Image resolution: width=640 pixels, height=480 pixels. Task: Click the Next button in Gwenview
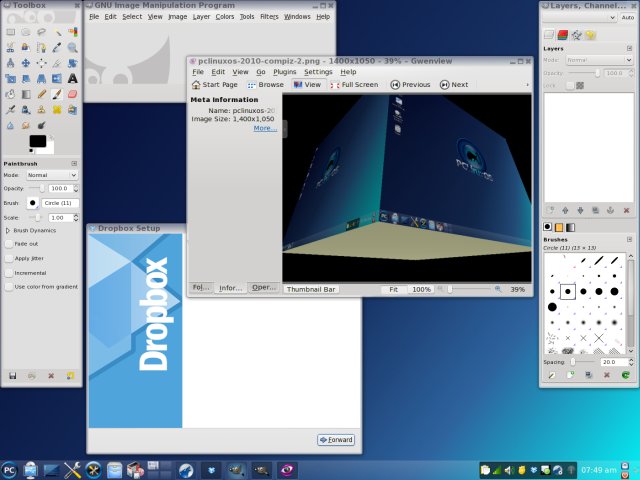pos(454,84)
